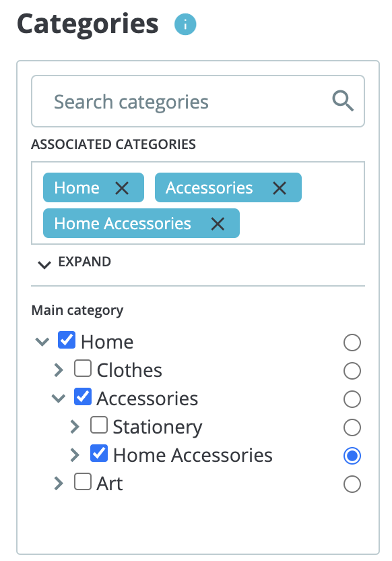This screenshot has width=392, height=561.
Task: Check the Clothes category checkbox
Action: [82, 370]
